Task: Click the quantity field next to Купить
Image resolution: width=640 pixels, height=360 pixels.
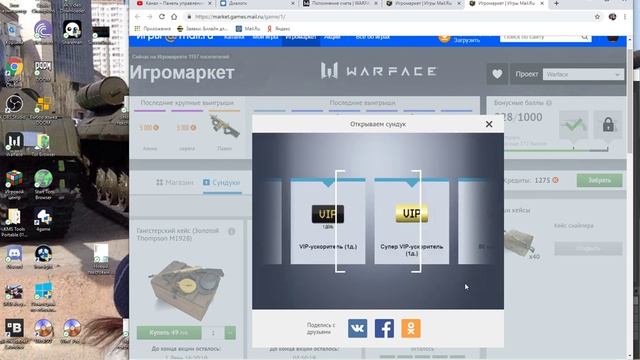Action: [213, 333]
